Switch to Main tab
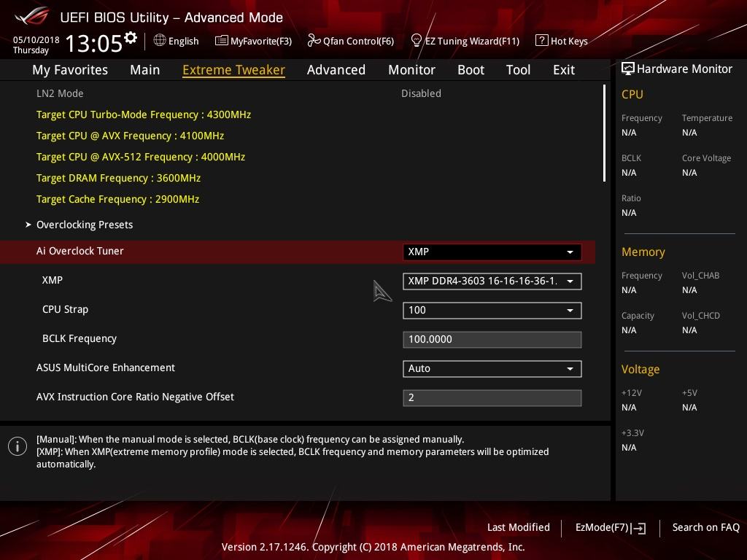 [x=145, y=70]
